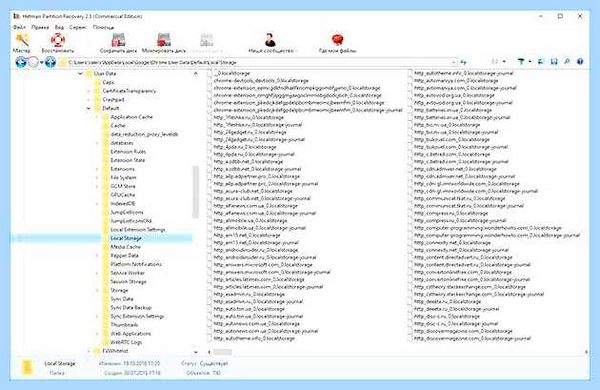Click file http_autonews.com.ua_0.localstorage
The width and height of the screenshot is (600, 390).
coord(257,324)
